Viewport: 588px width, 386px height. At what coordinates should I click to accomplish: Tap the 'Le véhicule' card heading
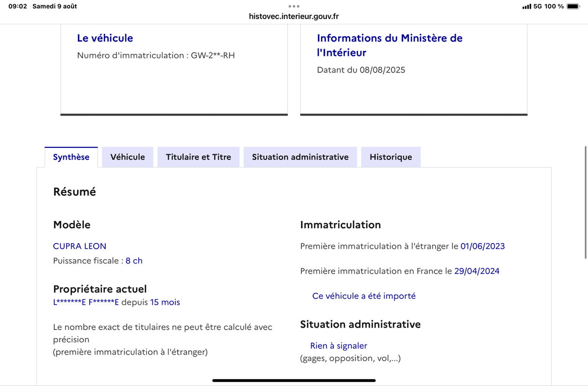click(x=105, y=38)
